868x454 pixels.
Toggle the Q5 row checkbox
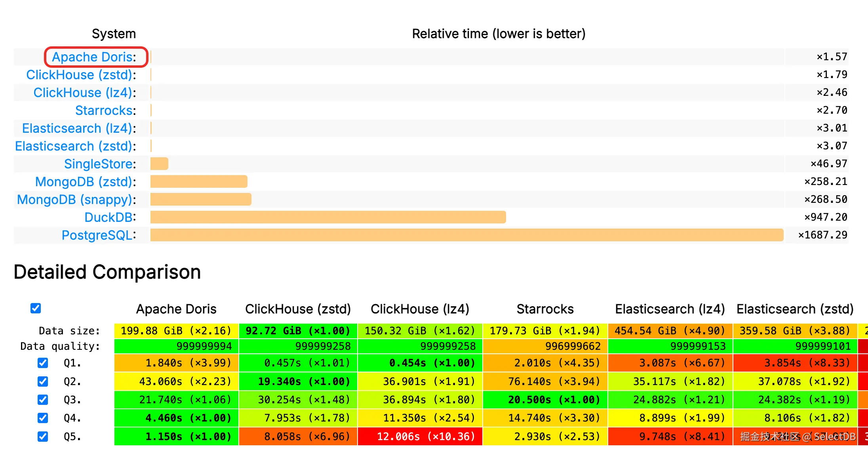(x=43, y=437)
